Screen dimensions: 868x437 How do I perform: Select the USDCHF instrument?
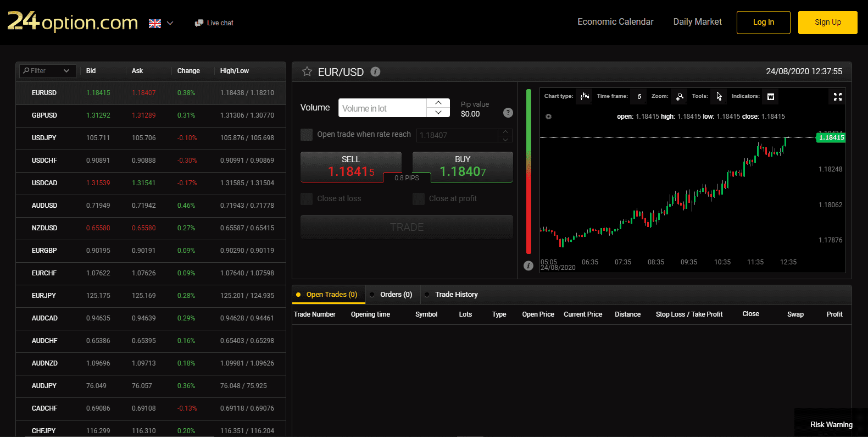tap(151, 161)
